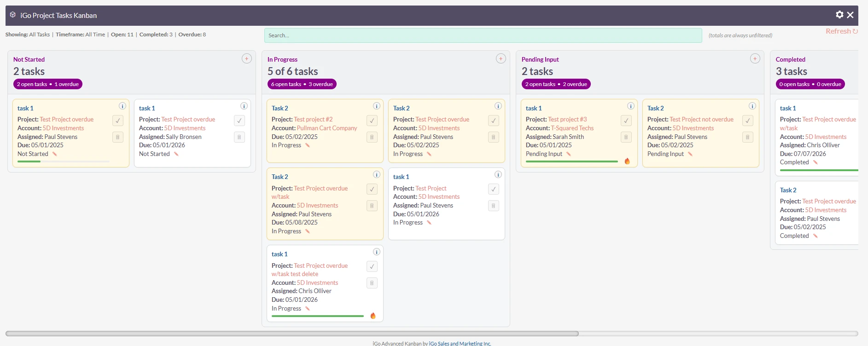Viewport: 868px width, 346px height.
Task: Check off the Test Project not overdue task
Action: (x=748, y=121)
